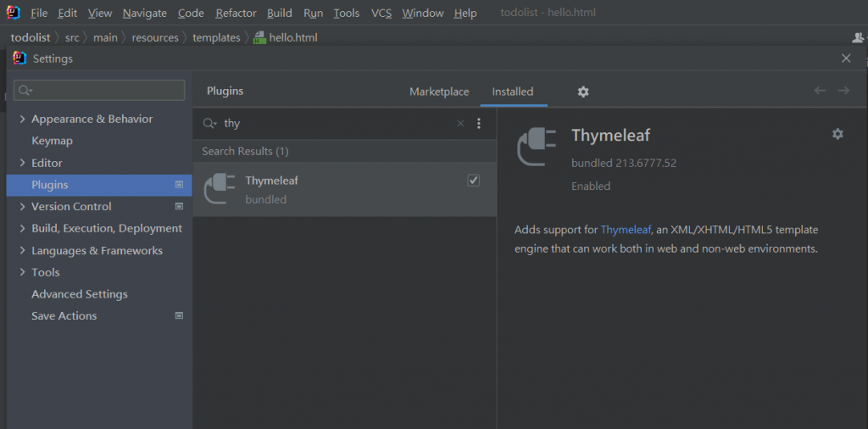Open the Refactor menu
Screen dimensions: 868x429
click(236, 13)
